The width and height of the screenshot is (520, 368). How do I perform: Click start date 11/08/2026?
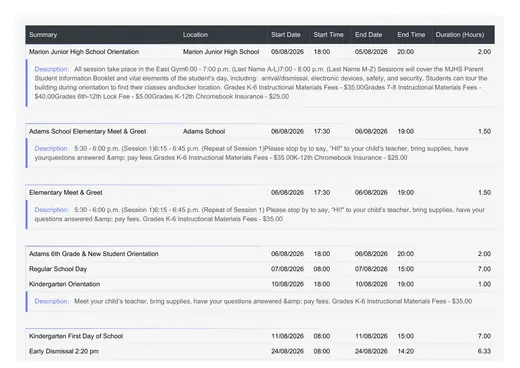click(287, 336)
